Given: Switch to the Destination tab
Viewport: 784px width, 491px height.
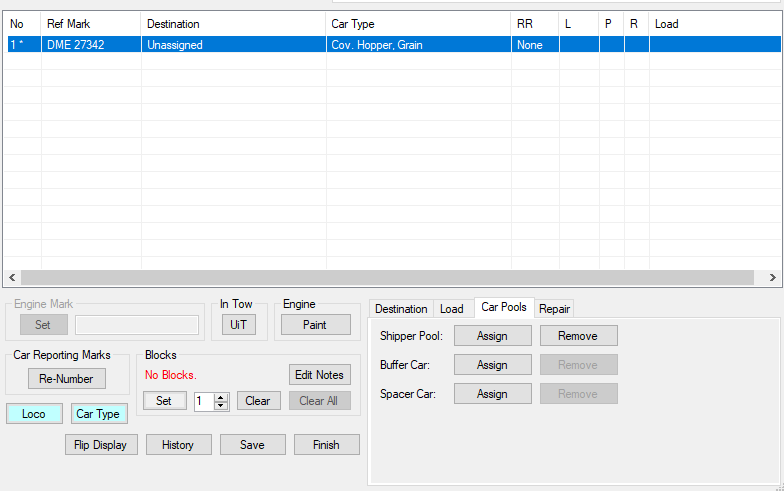Looking at the screenshot, I should (401, 309).
